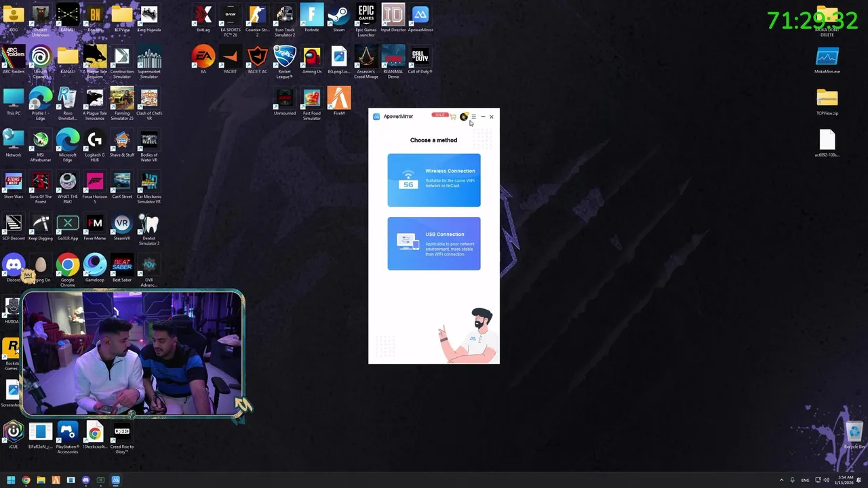The width and height of the screenshot is (868, 488).
Task: Open Discord from the taskbar
Action: [x=85, y=480]
